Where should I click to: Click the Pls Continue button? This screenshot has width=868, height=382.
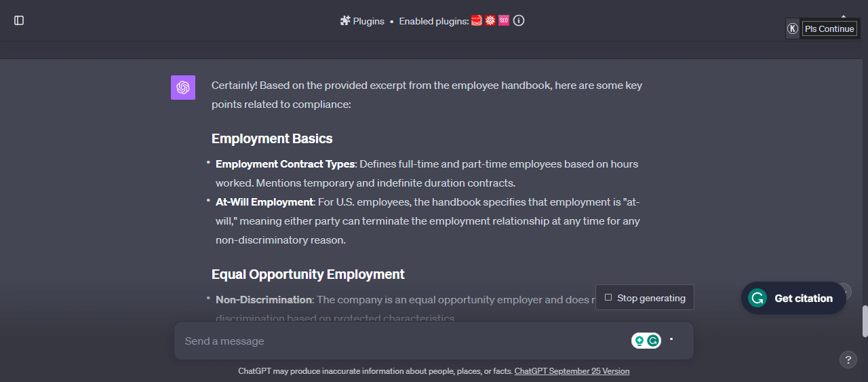tap(829, 28)
